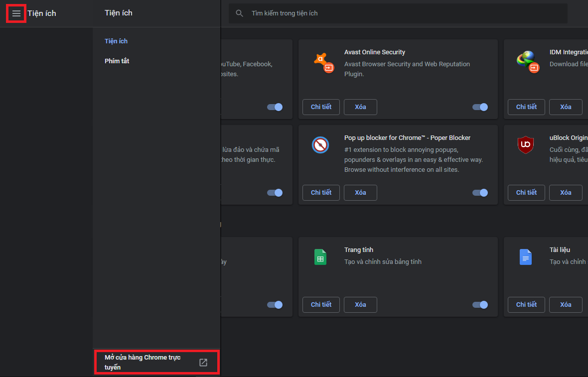
Task: Click the Tài liệu title text
Action: 560,250
